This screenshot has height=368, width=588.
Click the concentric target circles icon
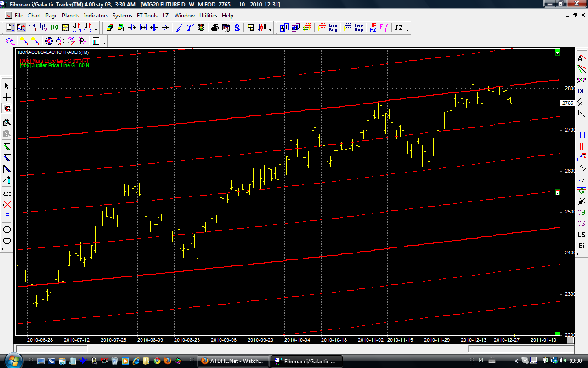pyautogui.click(x=49, y=41)
